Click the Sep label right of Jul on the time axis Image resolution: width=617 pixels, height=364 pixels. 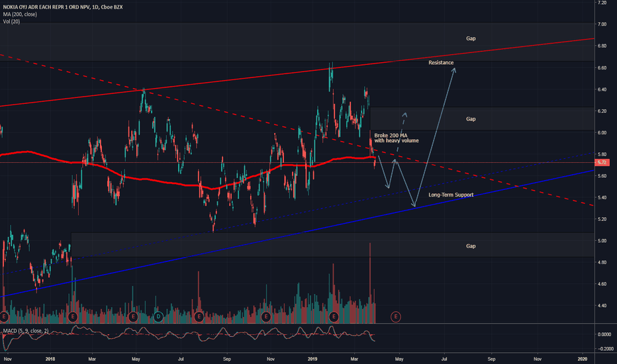pos(491,359)
